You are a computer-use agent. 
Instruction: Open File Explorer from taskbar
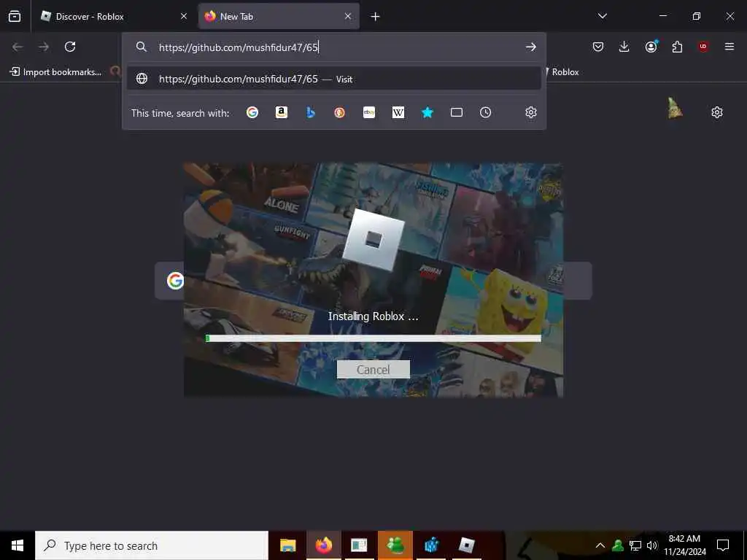point(287,545)
